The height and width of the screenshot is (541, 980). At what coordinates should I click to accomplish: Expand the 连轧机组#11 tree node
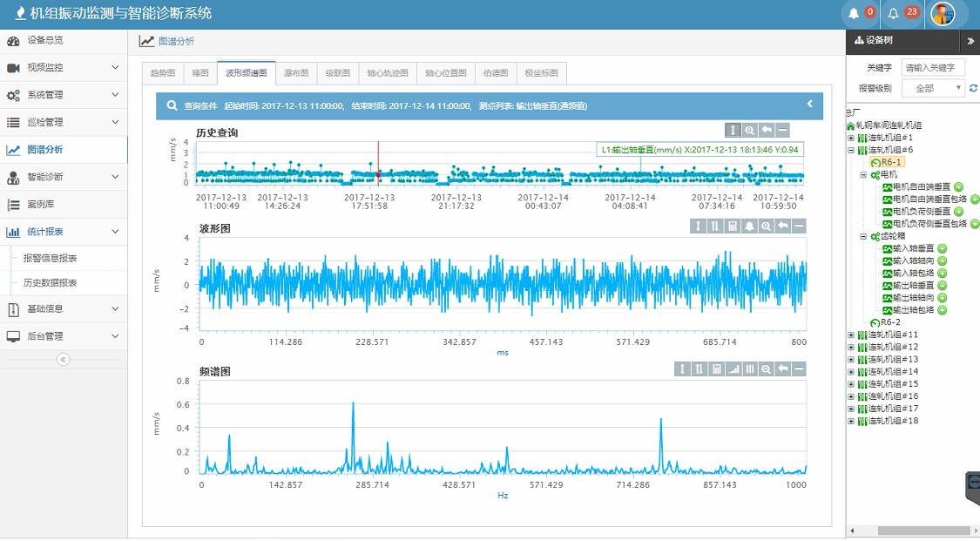point(851,335)
